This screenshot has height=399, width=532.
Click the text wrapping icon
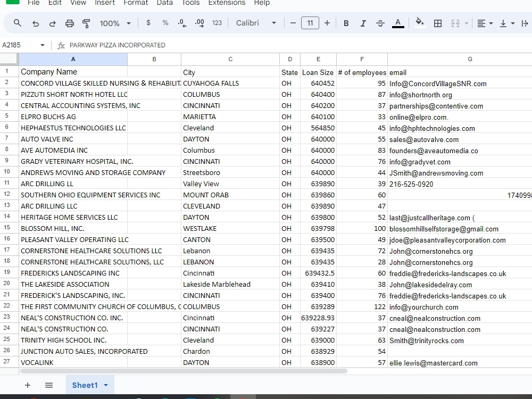click(525, 23)
